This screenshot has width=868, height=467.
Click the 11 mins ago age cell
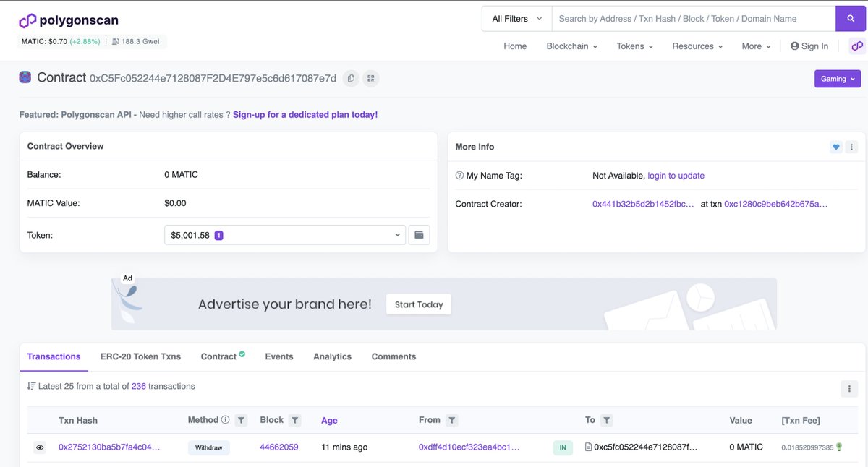pos(344,447)
